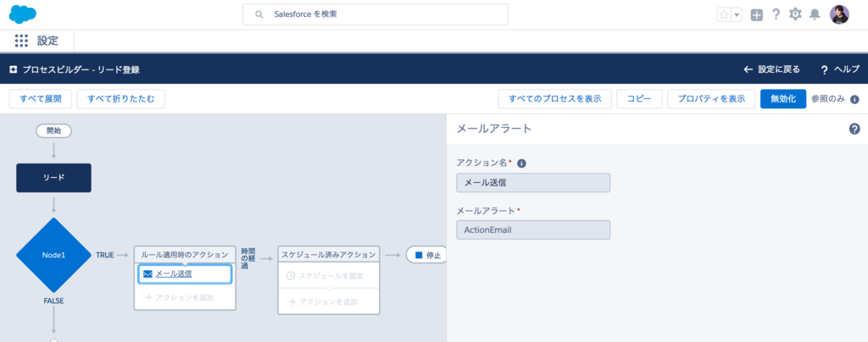
Task: Click the help icon in メールアラート panel
Action: pyautogui.click(x=854, y=130)
